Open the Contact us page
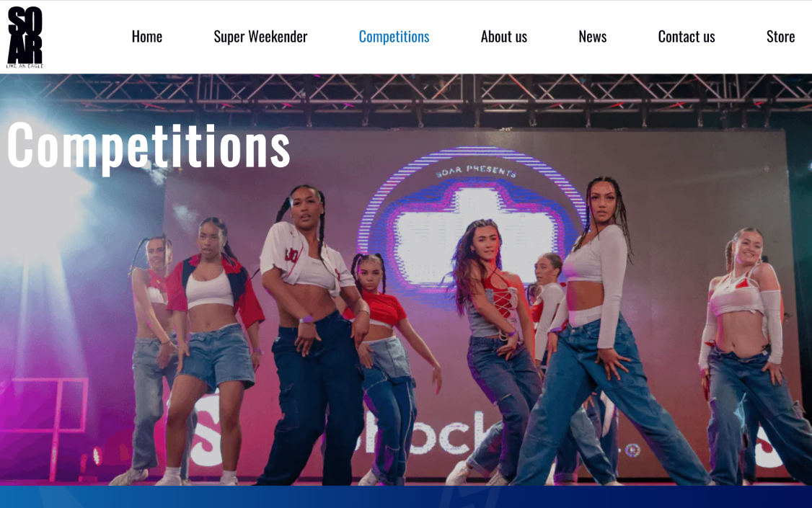This screenshot has width=812, height=508. pos(687,37)
